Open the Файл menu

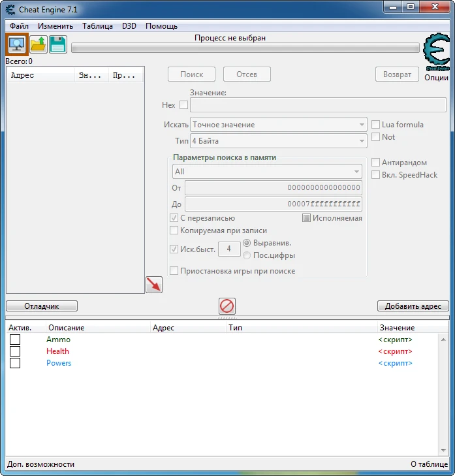(x=19, y=26)
